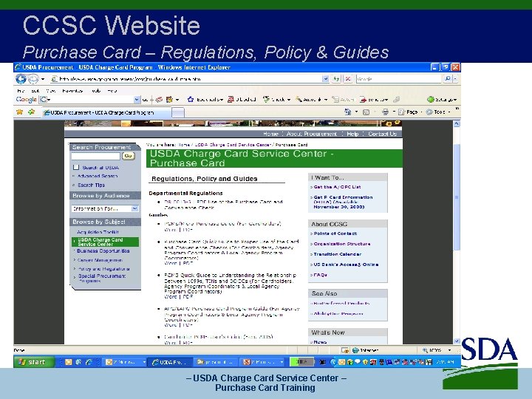Click Google toolbar AutoLink icon
The height and width of the screenshot is (399, 532).
coord(299,100)
